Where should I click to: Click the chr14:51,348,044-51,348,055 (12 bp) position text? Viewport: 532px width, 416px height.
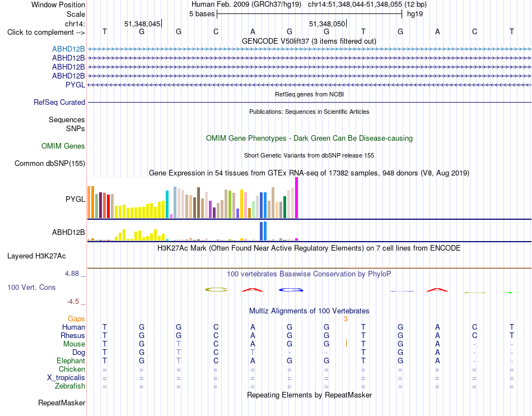pyautogui.click(x=367, y=4)
